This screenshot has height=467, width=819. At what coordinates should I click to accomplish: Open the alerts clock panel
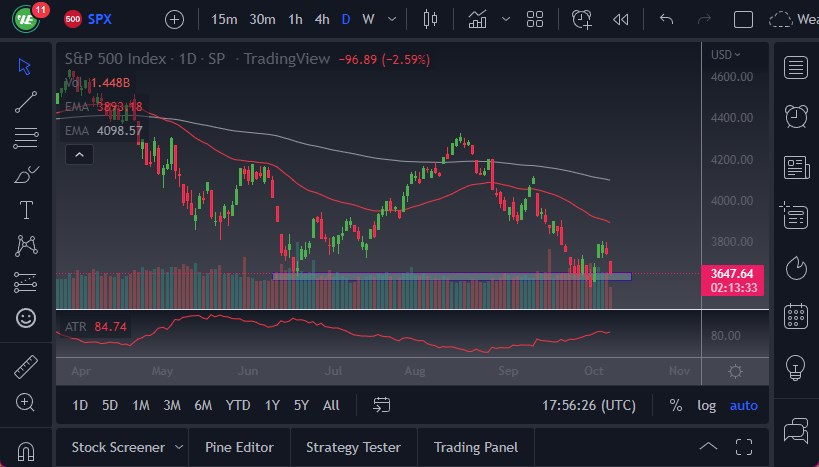(796, 116)
